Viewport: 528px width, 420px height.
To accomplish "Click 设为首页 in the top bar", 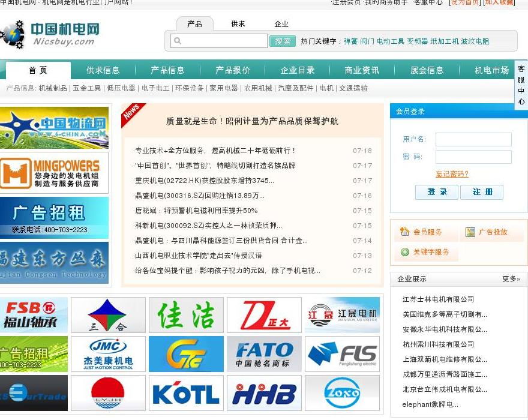I will [x=465, y=2].
